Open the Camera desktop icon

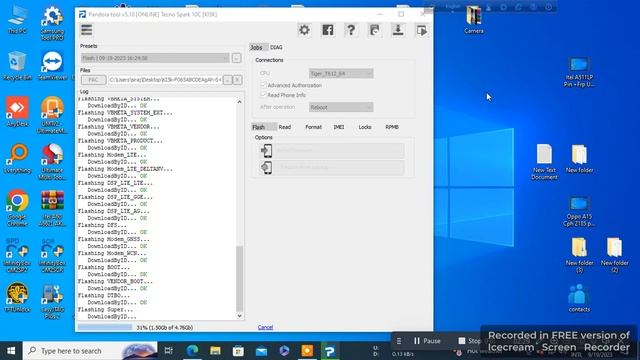coord(474,19)
